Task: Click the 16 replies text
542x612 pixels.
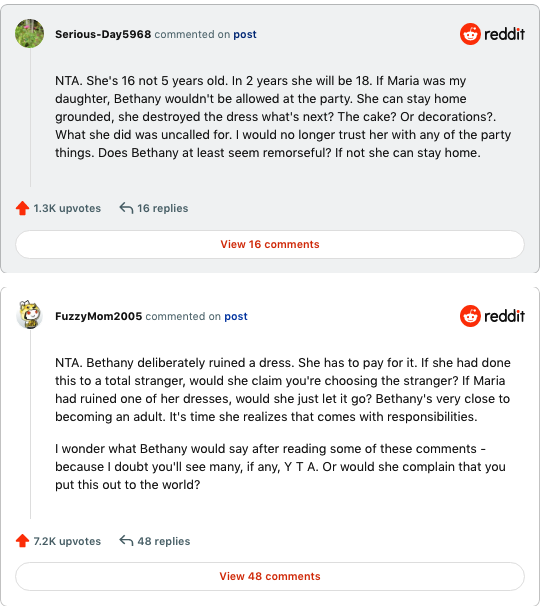Action: (x=163, y=208)
